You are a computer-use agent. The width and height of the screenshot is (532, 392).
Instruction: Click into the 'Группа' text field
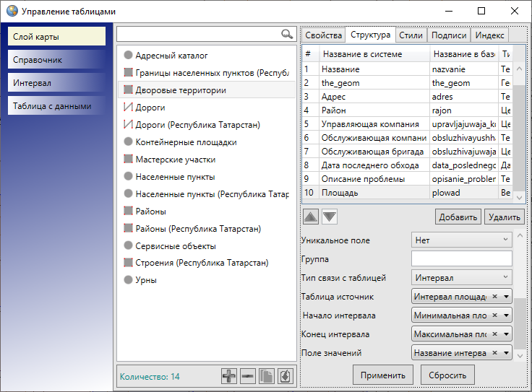[461, 258]
